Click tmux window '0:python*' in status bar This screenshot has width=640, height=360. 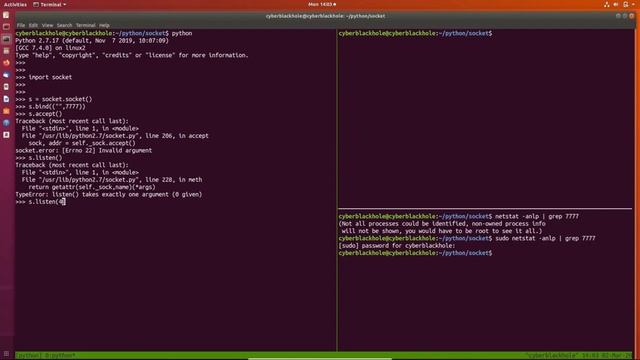60,356
